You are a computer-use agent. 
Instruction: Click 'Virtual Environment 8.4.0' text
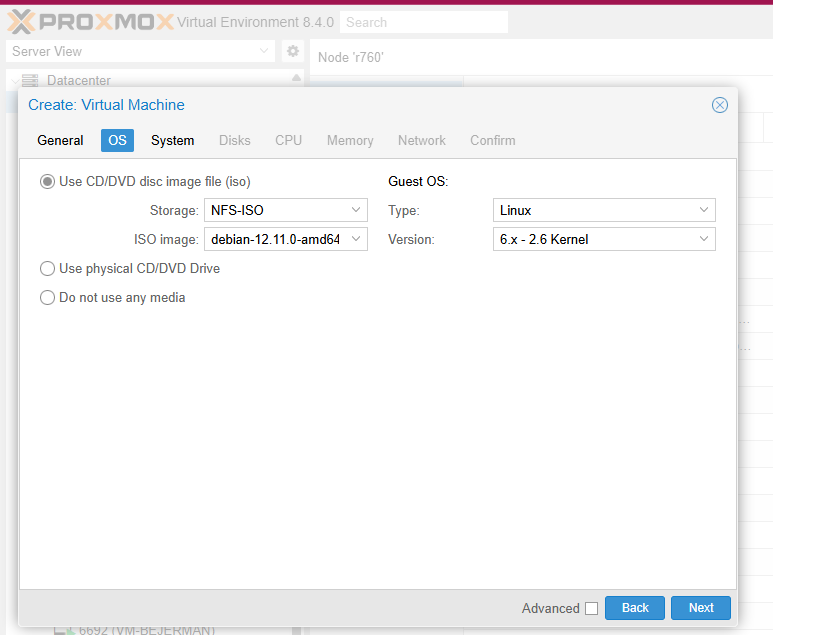[255, 22]
